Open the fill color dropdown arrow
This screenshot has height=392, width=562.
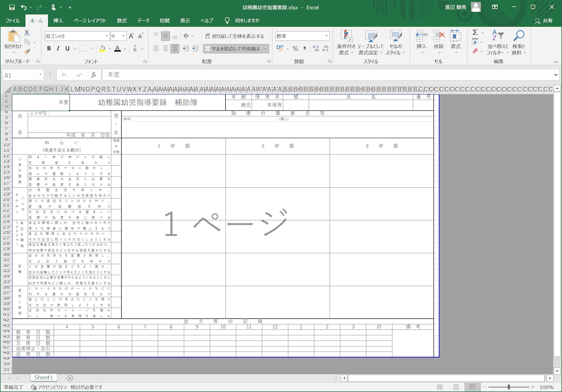(x=109, y=48)
